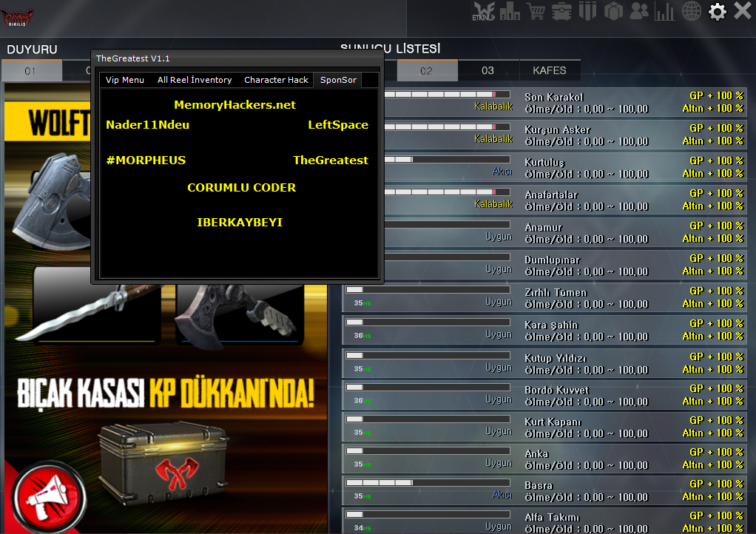Click the DUYURU panel heading
This screenshot has width=756, height=534.
pyautogui.click(x=32, y=50)
